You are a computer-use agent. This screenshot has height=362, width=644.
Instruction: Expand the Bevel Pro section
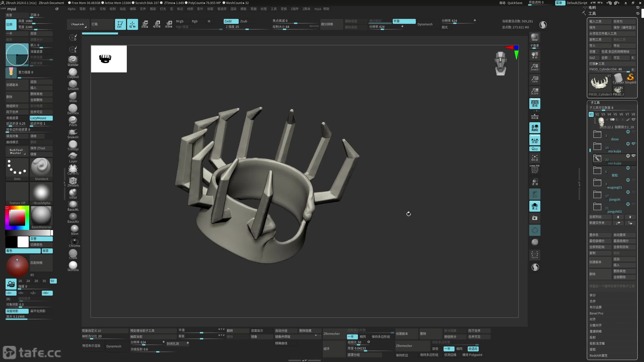click(596, 313)
